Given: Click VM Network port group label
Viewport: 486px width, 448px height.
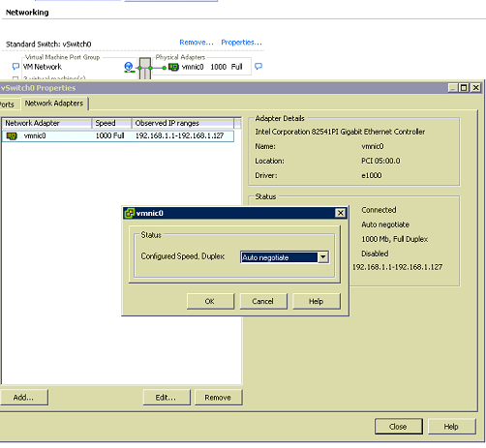Looking at the screenshot, I should [43, 67].
